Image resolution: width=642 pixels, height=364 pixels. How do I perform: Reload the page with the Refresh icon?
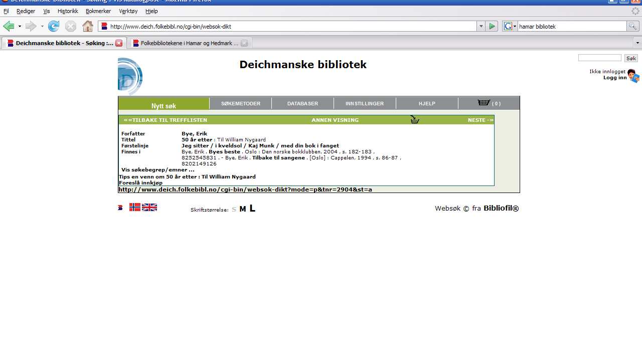coord(54,26)
